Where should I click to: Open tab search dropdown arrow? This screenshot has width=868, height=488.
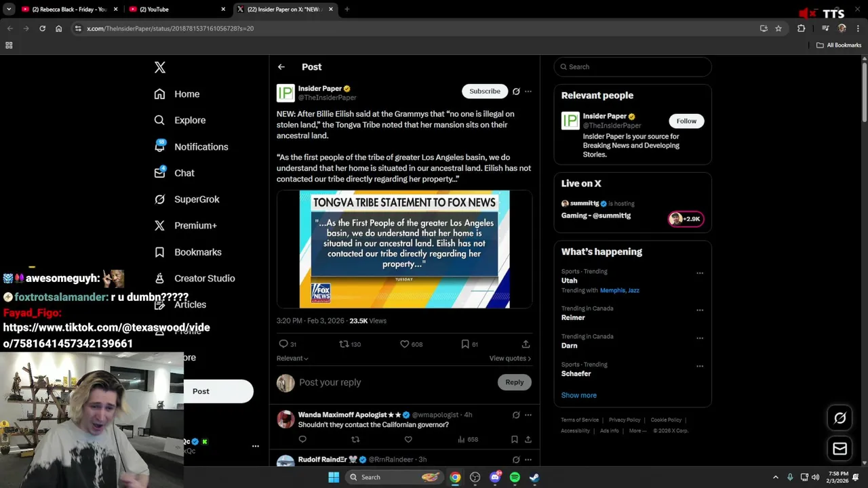(9, 9)
